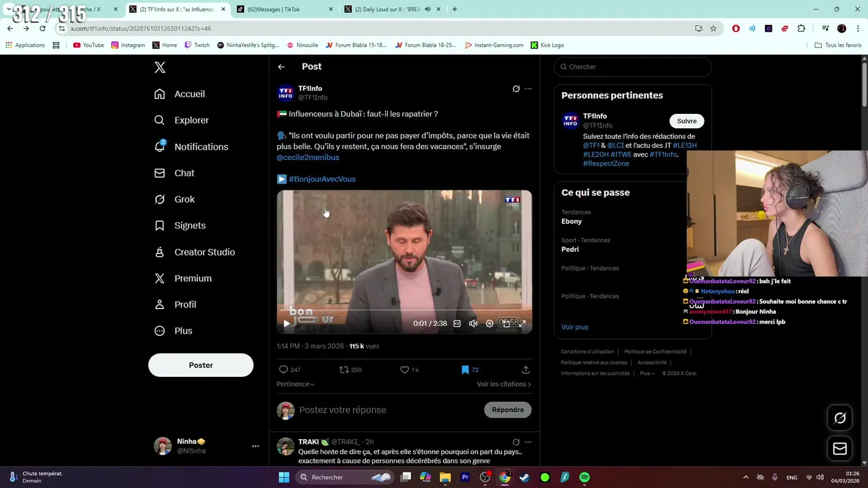The height and width of the screenshot is (488, 868).
Task: Open the Pedri trend
Action: point(570,249)
